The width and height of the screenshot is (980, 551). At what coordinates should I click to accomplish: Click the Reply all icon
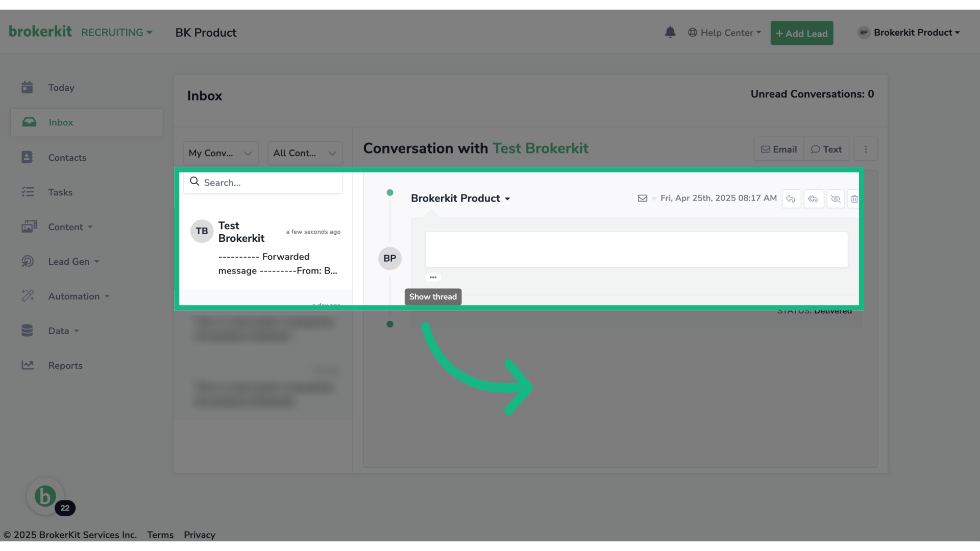(813, 198)
